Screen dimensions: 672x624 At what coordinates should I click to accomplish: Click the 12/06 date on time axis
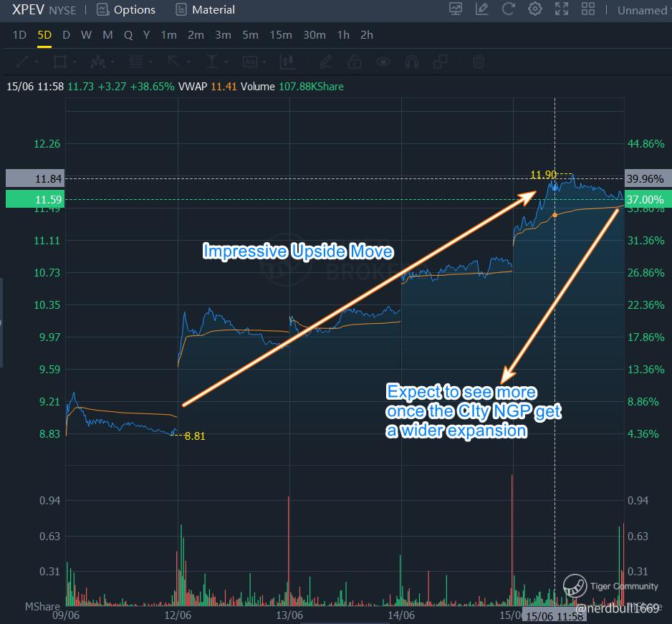click(x=178, y=615)
